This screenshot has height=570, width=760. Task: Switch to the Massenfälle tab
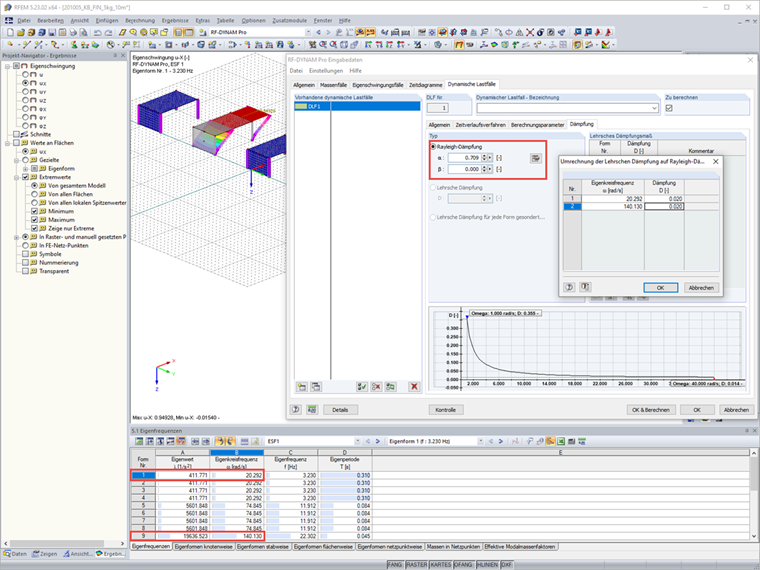point(333,85)
